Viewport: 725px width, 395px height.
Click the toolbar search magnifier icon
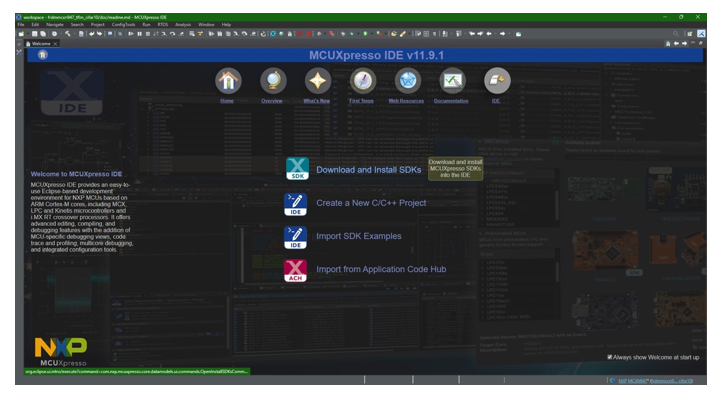[676, 34]
